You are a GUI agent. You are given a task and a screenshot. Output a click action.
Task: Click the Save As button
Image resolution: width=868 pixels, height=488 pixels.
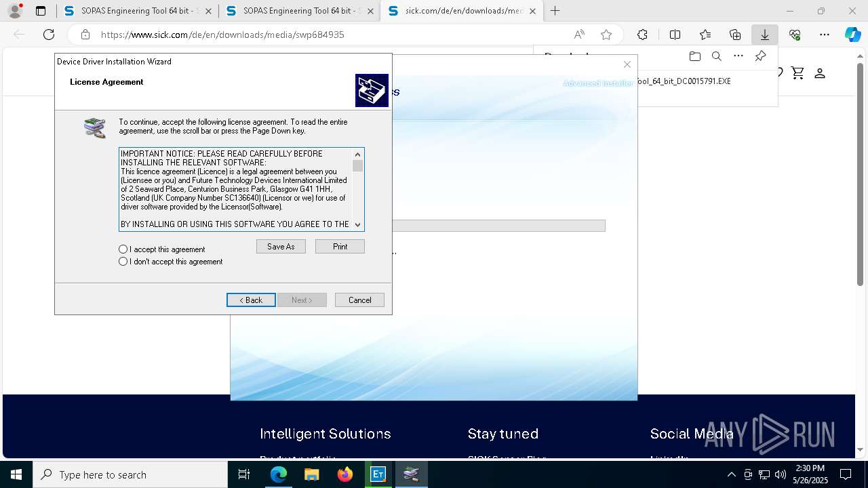pyautogui.click(x=281, y=247)
